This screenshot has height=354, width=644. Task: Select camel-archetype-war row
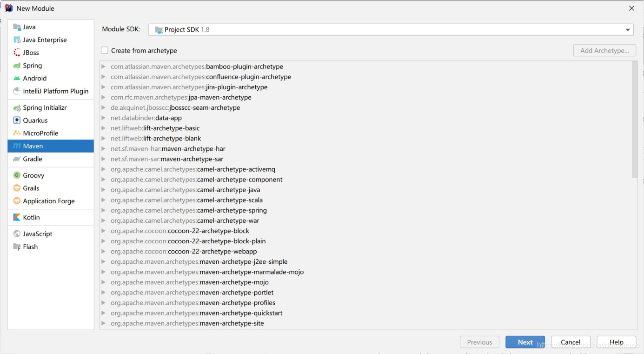point(365,220)
